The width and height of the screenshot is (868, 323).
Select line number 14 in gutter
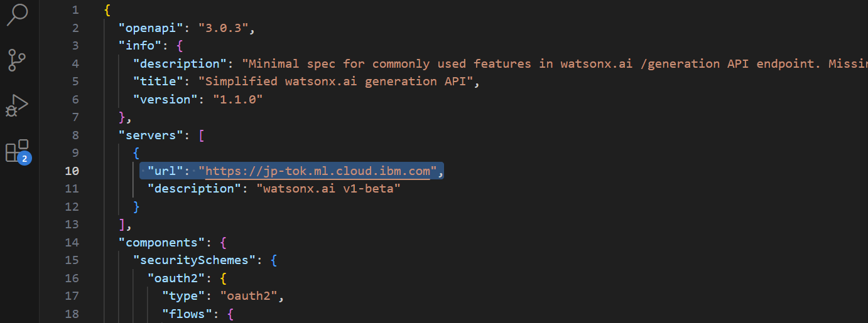click(x=72, y=242)
